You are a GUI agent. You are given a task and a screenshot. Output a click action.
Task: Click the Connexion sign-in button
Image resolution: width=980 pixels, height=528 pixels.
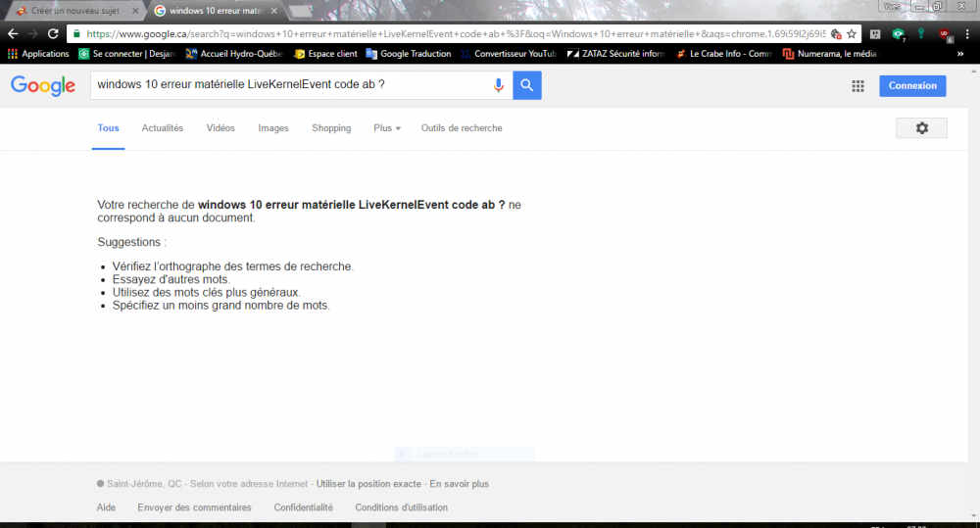(x=912, y=85)
